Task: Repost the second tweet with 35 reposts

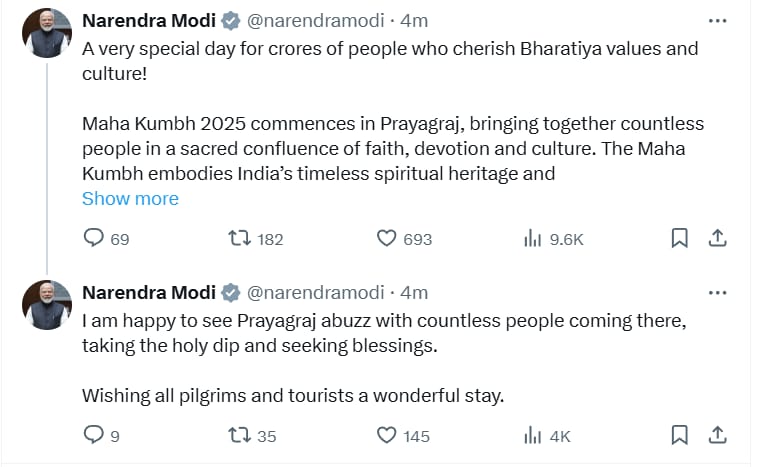Action: [x=239, y=435]
